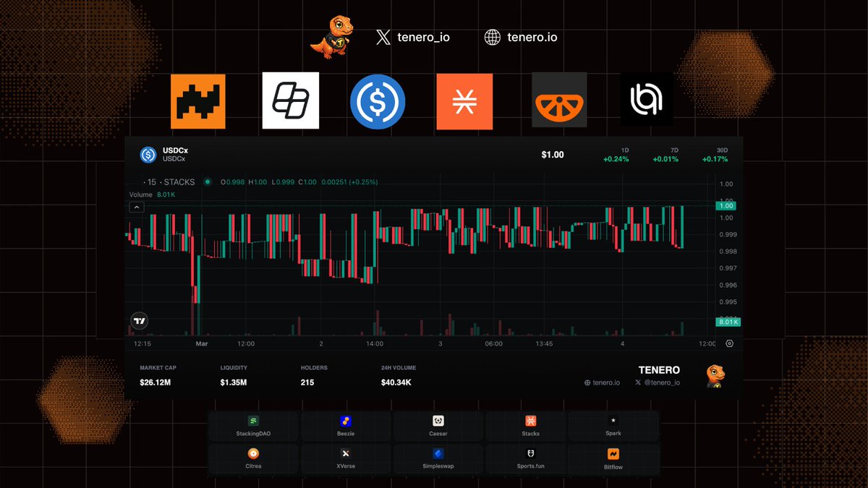Click the large blue USDC dollar logo

(x=378, y=101)
